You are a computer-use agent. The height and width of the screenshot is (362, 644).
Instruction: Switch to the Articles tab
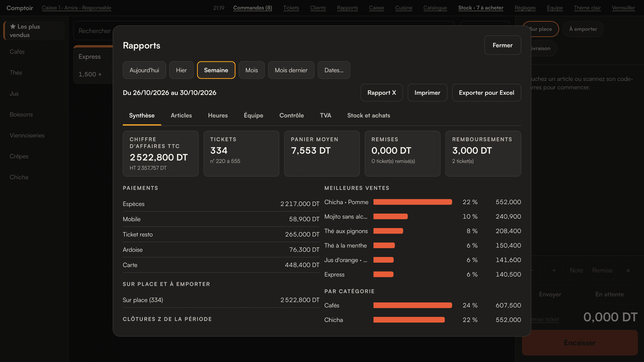pyautogui.click(x=181, y=116)
